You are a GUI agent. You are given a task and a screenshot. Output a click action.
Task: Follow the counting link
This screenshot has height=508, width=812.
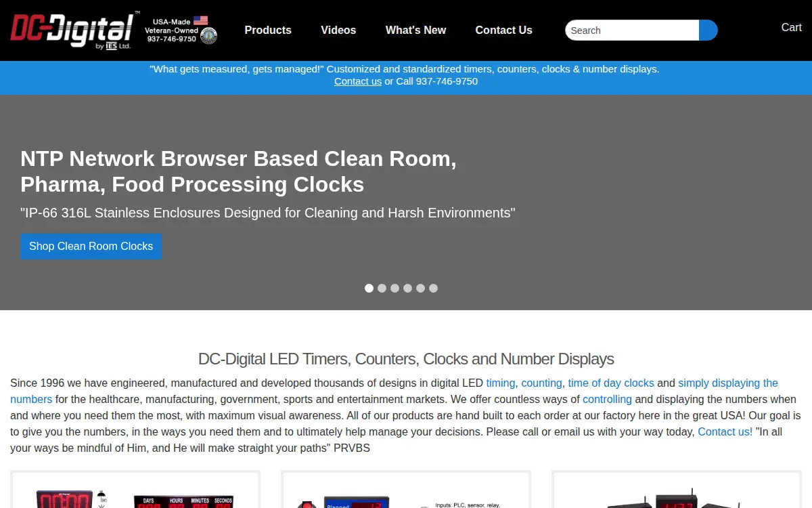tap(541, 383)
